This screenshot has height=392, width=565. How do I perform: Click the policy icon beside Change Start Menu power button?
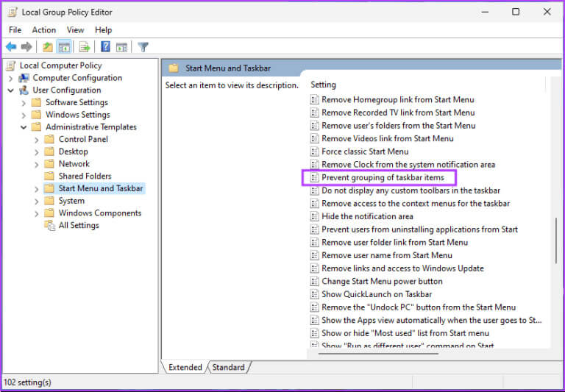315,282
